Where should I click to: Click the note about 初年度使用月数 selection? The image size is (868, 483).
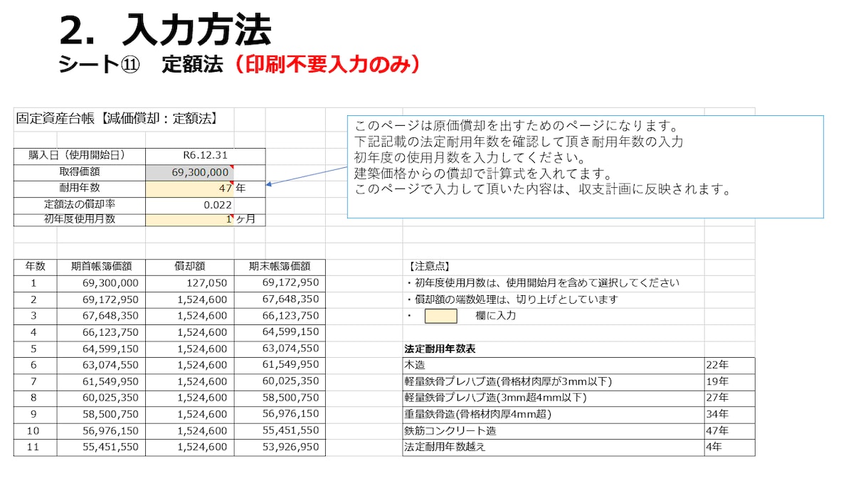pyautogui.click(x=542, y=283)
